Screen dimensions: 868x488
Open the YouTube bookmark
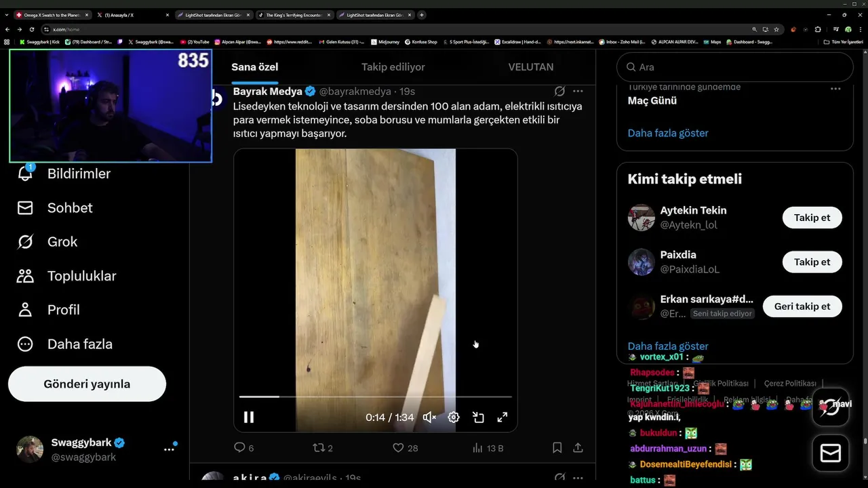click(195, 42)
